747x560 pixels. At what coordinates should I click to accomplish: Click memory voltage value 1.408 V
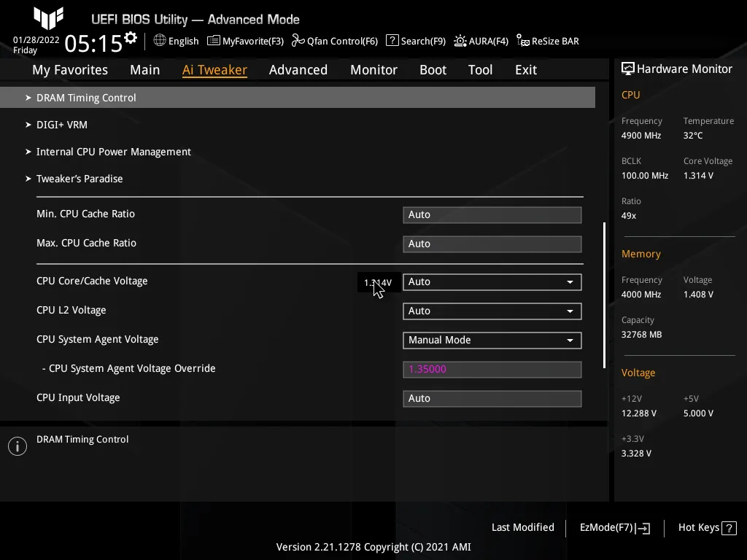tap(698, 295)
